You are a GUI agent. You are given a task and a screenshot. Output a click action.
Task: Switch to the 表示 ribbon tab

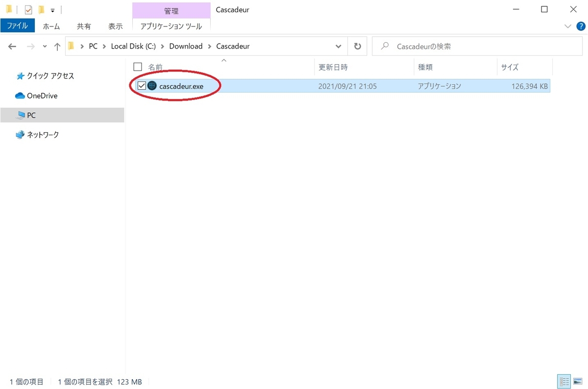pyautogui.click(x=115, y=26)
